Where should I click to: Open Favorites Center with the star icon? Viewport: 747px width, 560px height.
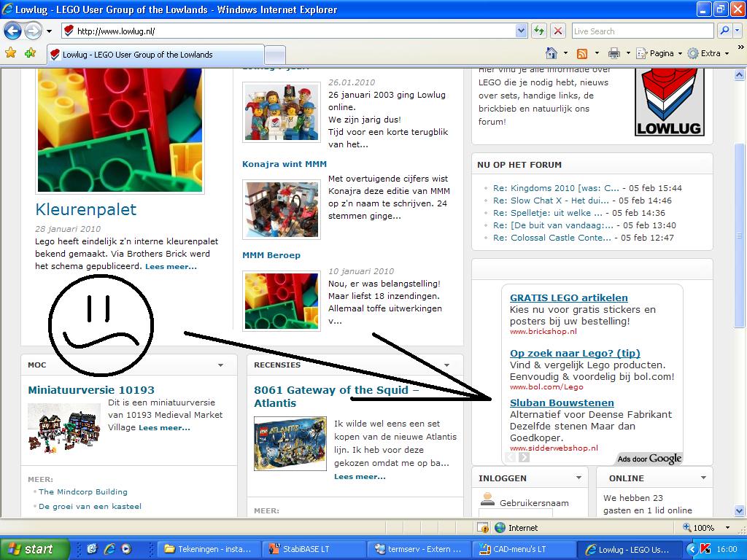pyautogui.click(x=10, y=52)
